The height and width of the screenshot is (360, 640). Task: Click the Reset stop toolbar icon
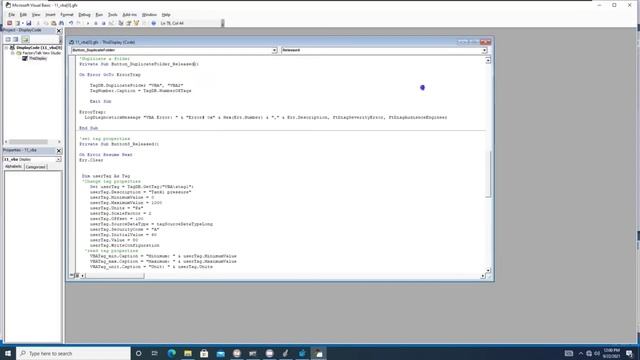coord(103,23)
